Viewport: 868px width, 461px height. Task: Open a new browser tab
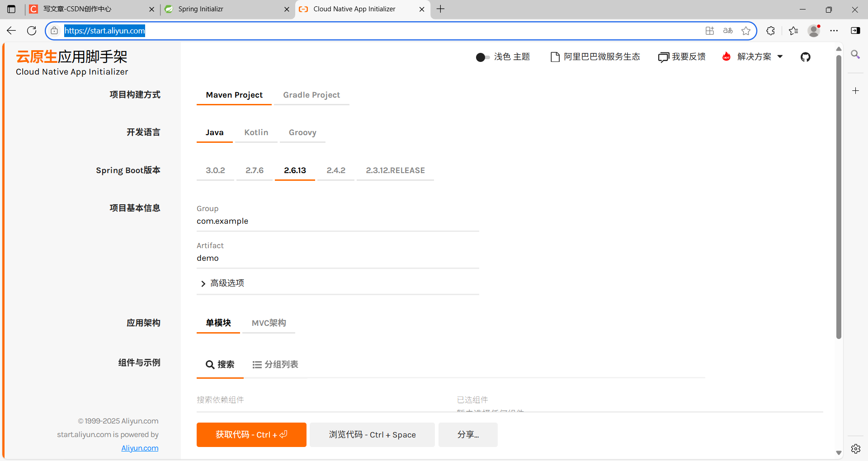(441, 9)
